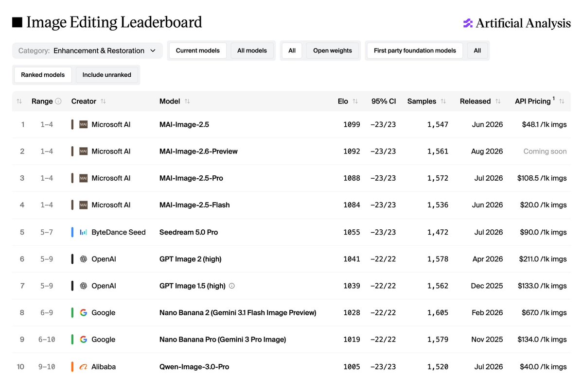Open the Category Enhancement & Restoration dropdown

point(88,51)
